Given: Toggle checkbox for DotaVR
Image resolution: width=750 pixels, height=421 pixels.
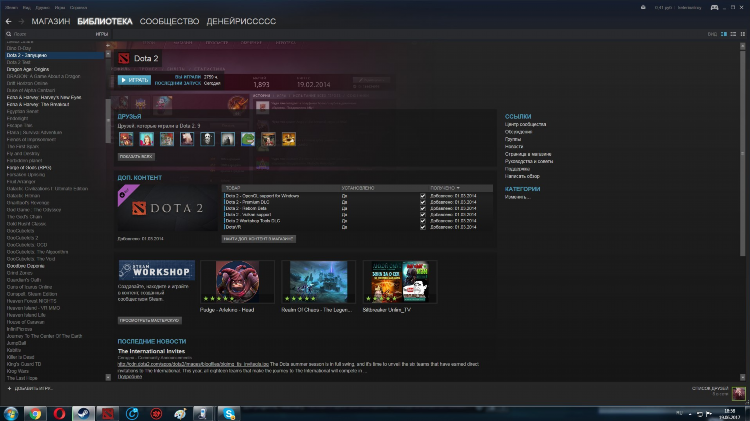Looking at the screenshot, I should click(422, 227).
